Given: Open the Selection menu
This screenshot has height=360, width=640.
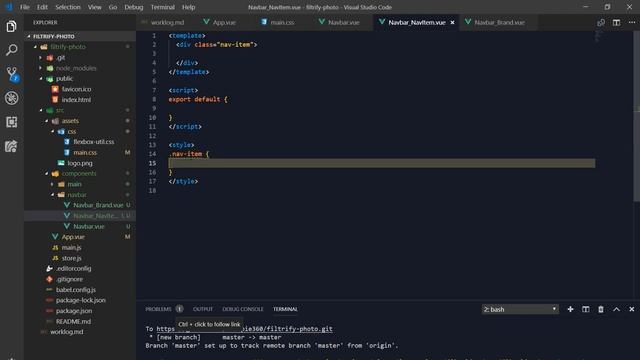Looking at the screenshot, I should [68, 7].
